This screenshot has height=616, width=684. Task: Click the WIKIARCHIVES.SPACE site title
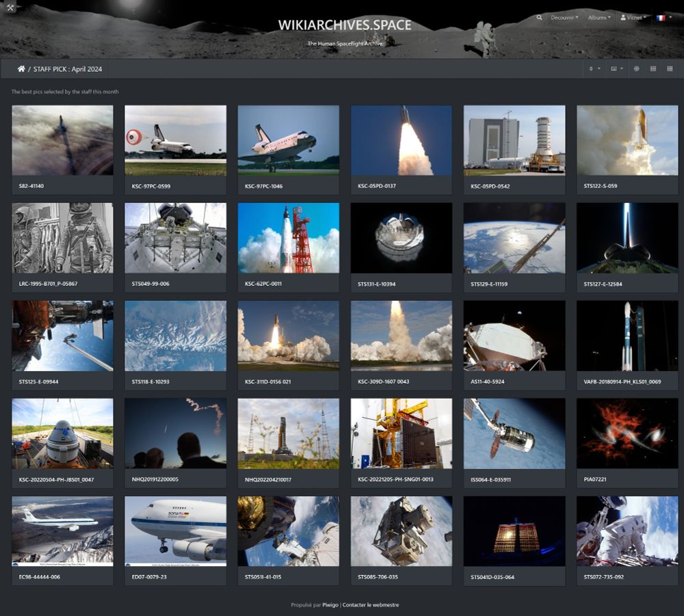pyautogui.click(x=345, y=25)
